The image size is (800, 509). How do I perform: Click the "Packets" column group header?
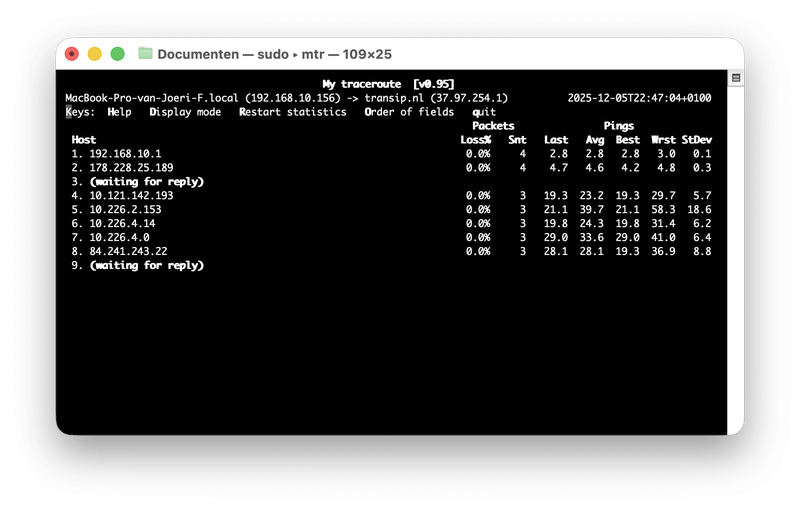click(493, 126)
